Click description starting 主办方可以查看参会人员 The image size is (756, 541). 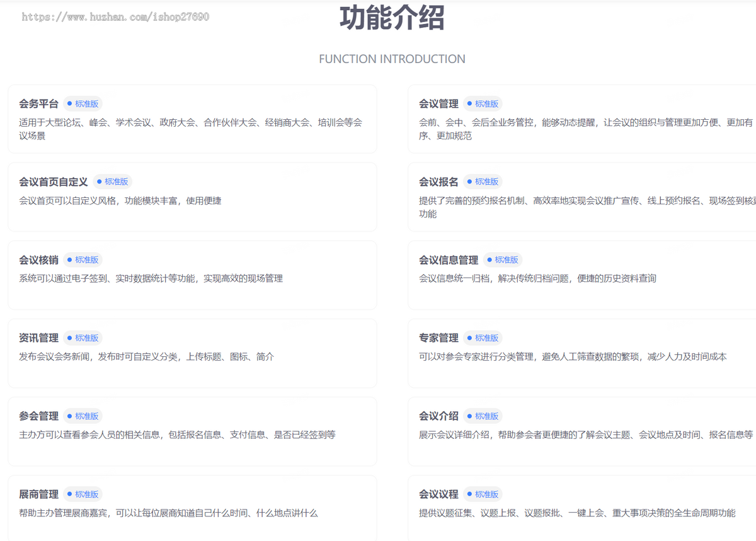177,434
